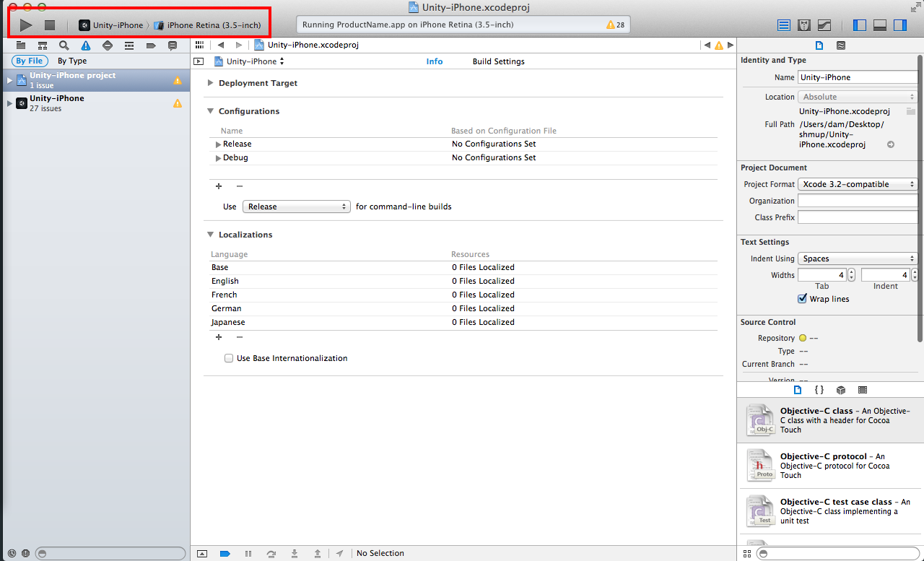
Task: Open the Symbol navigator
Action: tap(43, 45)
